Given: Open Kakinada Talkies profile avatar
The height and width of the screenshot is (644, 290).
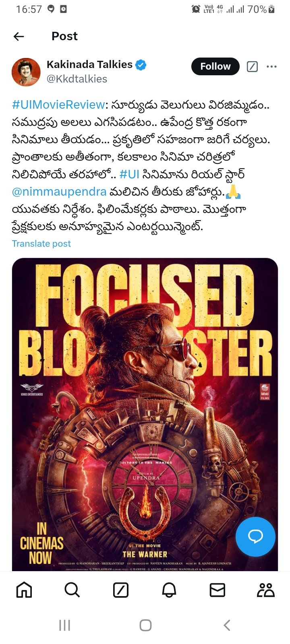Looking at the screenshot, I should [x=26, y=72].
